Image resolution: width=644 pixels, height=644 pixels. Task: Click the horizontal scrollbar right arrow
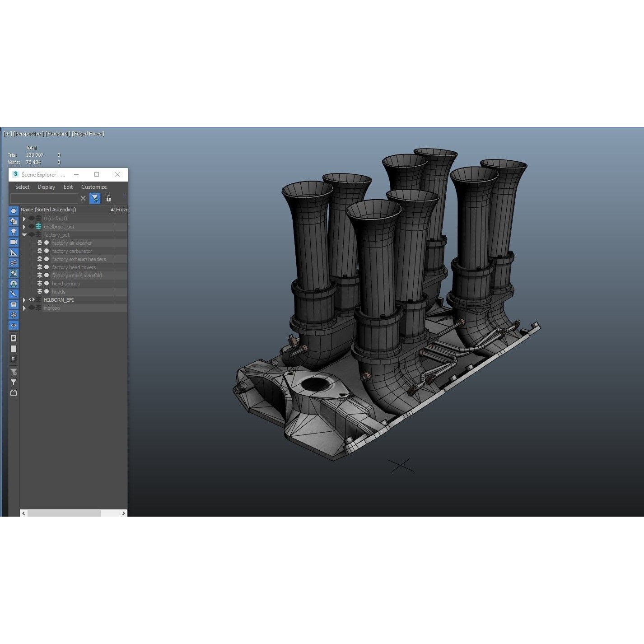tap(124, 513)
